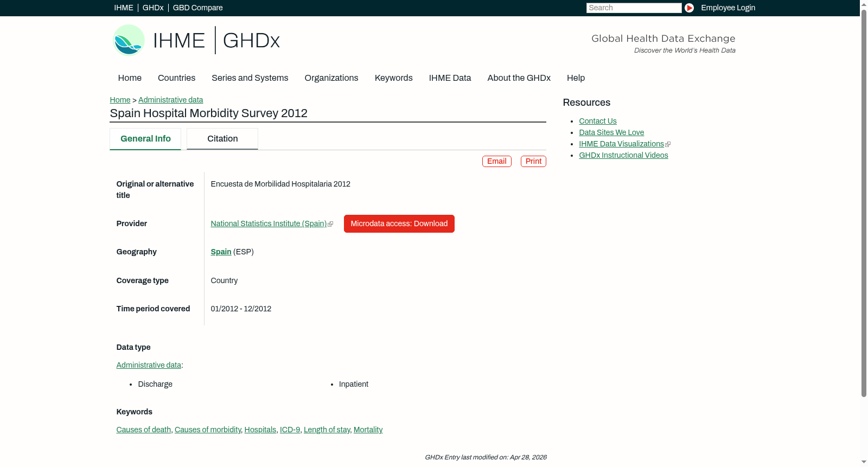Click Home breadcrumb link
The height and width of the screenshot is (467, 868).
pyautogui.click(x=120, y=100)
